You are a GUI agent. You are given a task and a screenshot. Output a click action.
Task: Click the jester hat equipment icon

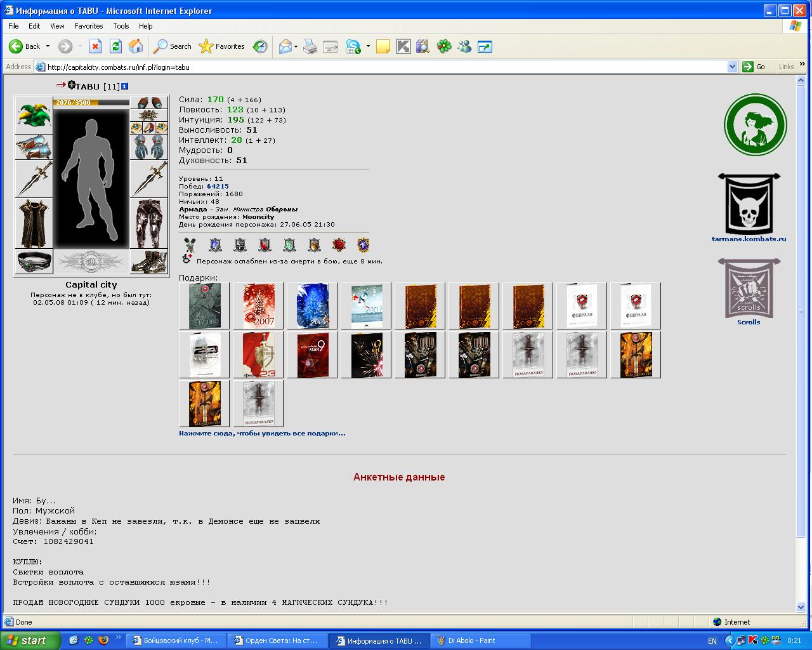click(34, 113)
